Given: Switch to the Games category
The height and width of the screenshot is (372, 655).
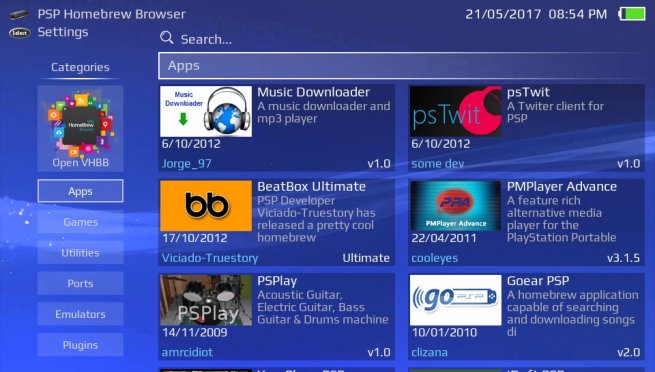Looking at the screenshot, I should click(x=80, y=222).
